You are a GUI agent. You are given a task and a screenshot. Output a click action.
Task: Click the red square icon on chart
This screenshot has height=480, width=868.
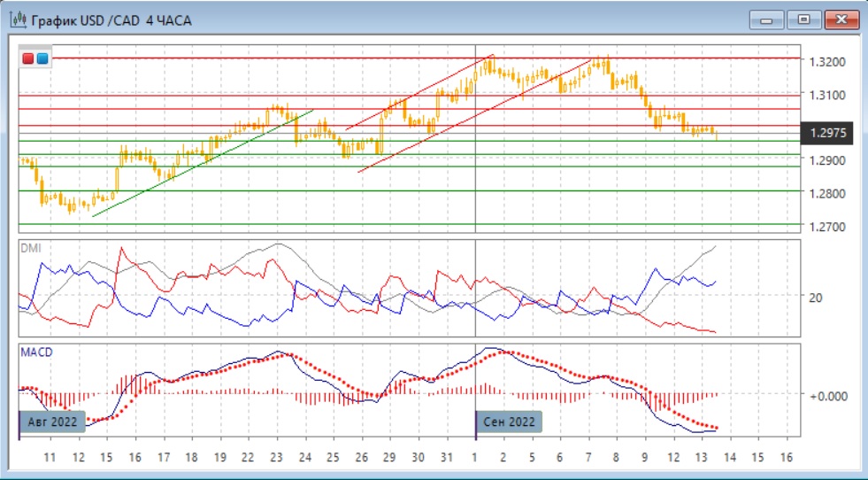[28, 58]
